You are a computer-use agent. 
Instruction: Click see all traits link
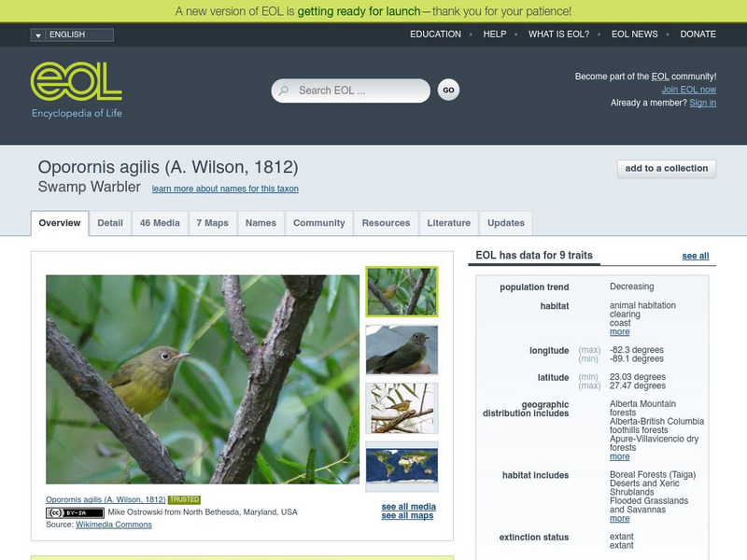pyautogui.click(x=695, y=256)
